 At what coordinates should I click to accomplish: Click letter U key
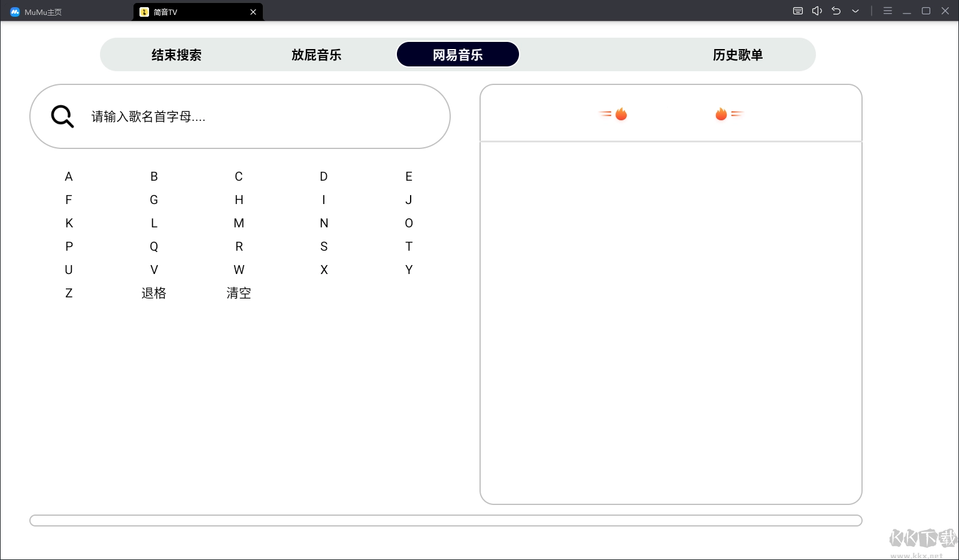point(69,270)
